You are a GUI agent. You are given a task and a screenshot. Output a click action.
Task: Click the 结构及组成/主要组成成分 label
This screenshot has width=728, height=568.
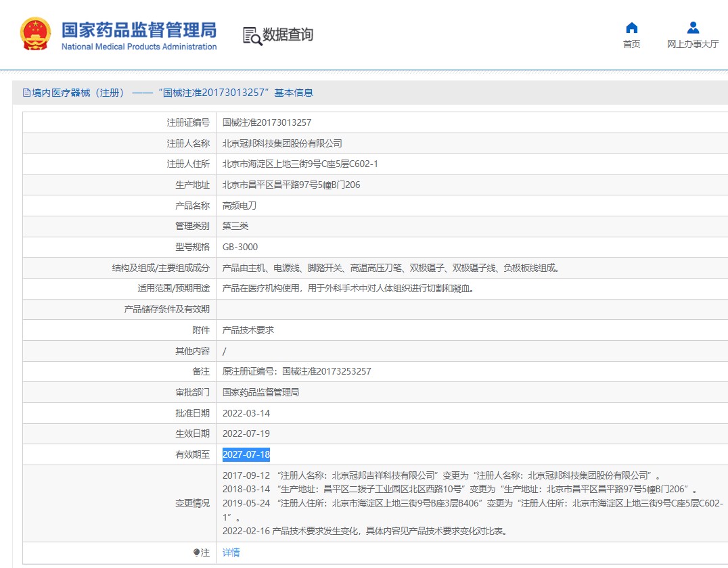pos(160,268)
